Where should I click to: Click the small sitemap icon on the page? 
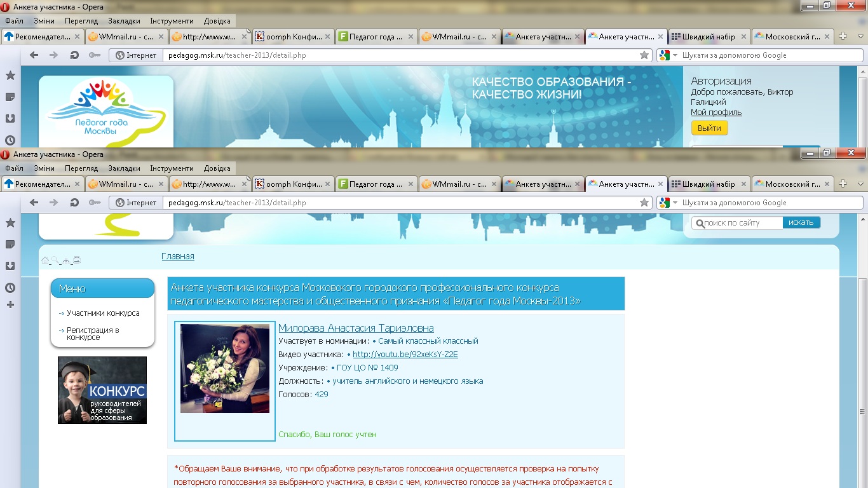[x=66, y=260]
